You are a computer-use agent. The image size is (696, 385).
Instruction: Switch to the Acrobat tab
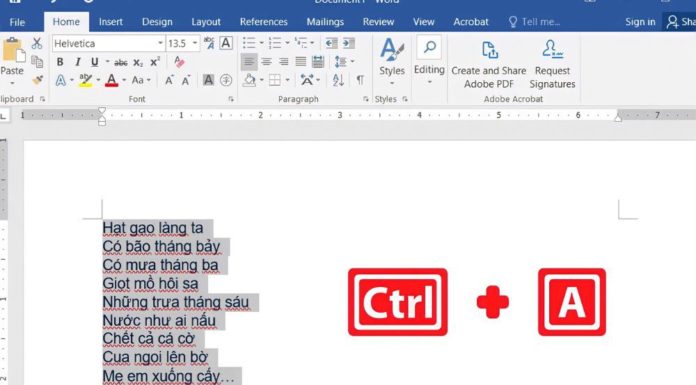tap(471, 22)
